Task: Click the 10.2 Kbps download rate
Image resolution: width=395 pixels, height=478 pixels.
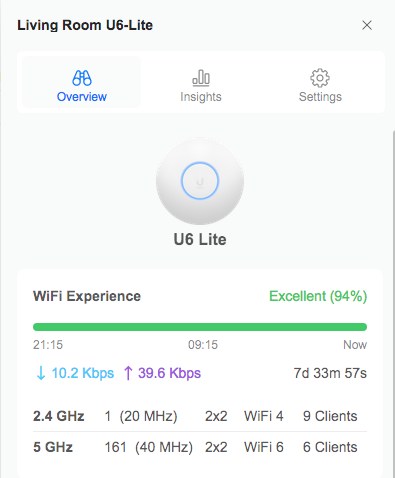Action: pyautogui.click(x=83, y=373)
